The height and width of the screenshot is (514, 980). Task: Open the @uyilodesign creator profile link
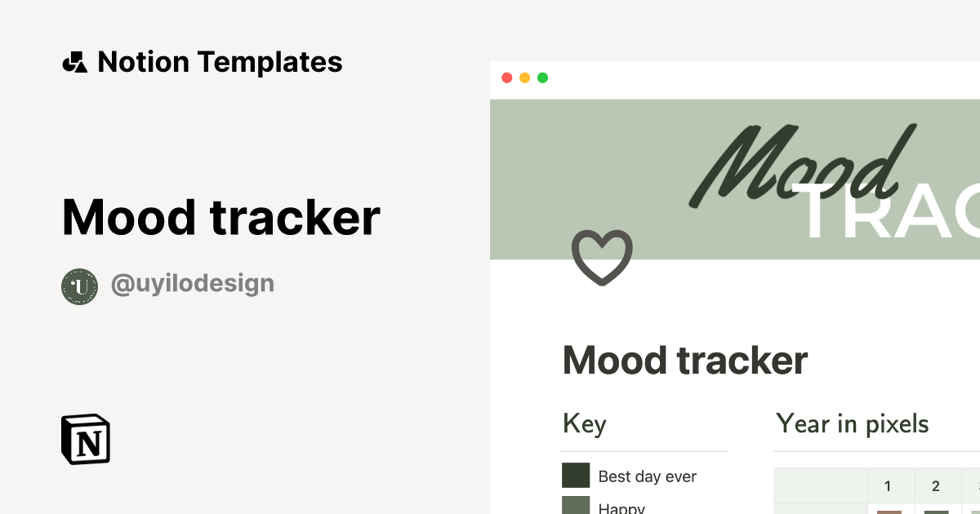pos(192,284)
